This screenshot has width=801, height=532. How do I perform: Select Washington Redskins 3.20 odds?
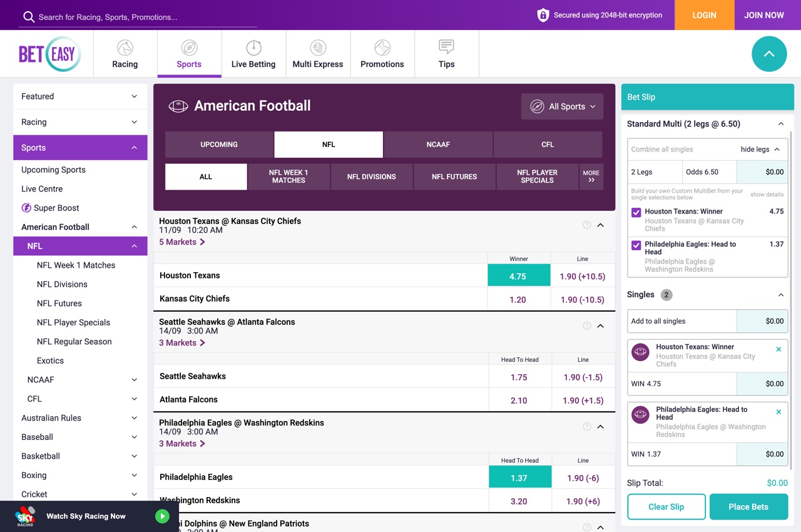519,501
